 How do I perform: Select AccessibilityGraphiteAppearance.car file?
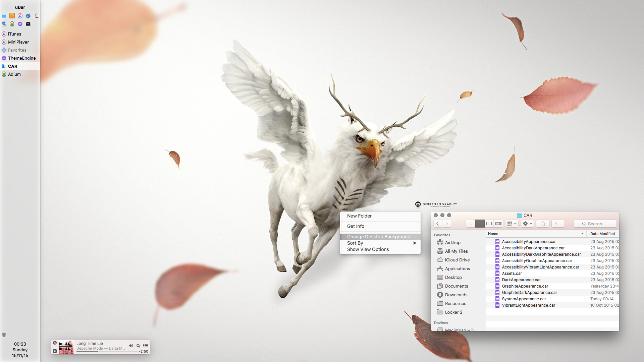pyautogui.click(x=552, y=260)
